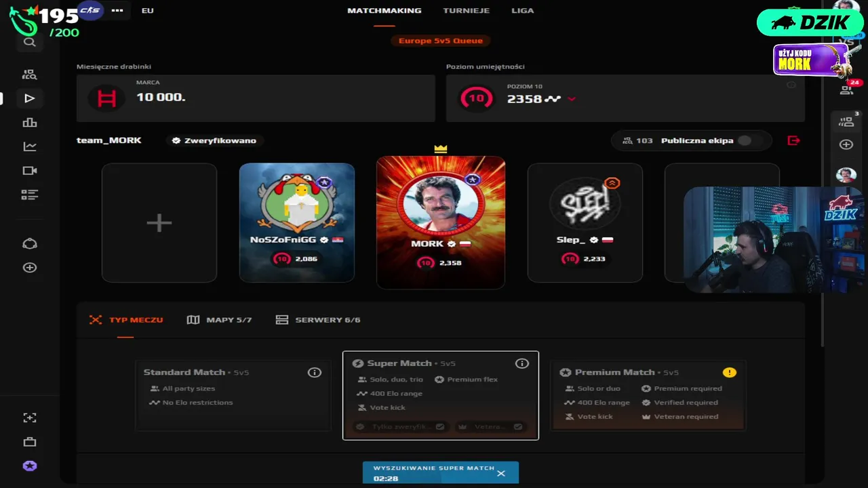Open the feed list icon in sidebar

click(x=29, y=195)
